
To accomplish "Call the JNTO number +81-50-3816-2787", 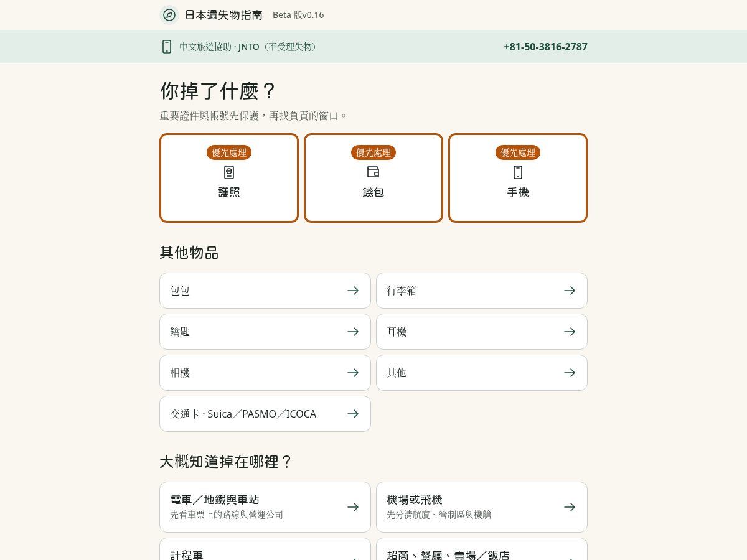I will pyautogui.click(x=545, y=47).
